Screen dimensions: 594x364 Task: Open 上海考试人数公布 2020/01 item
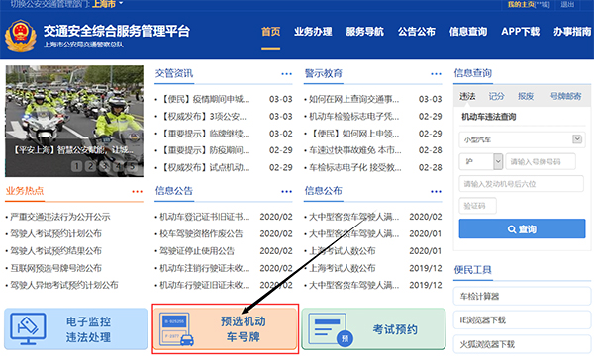click(343, 251)
